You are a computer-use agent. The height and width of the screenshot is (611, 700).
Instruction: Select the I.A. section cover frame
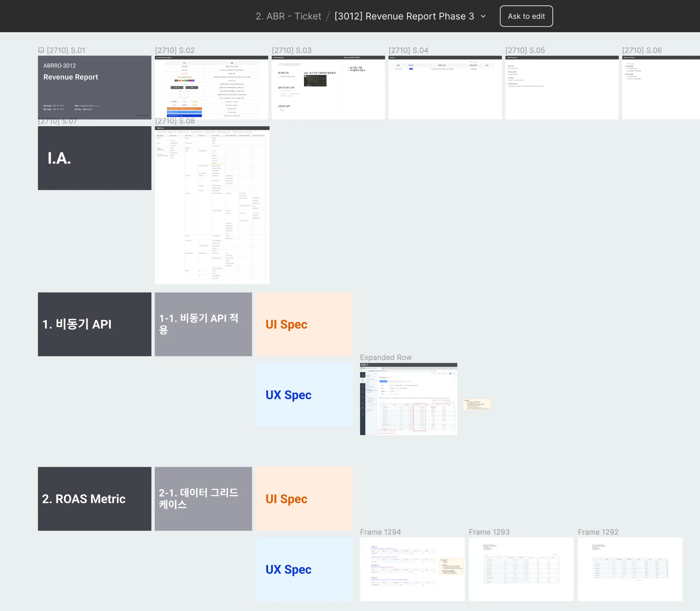94,158
